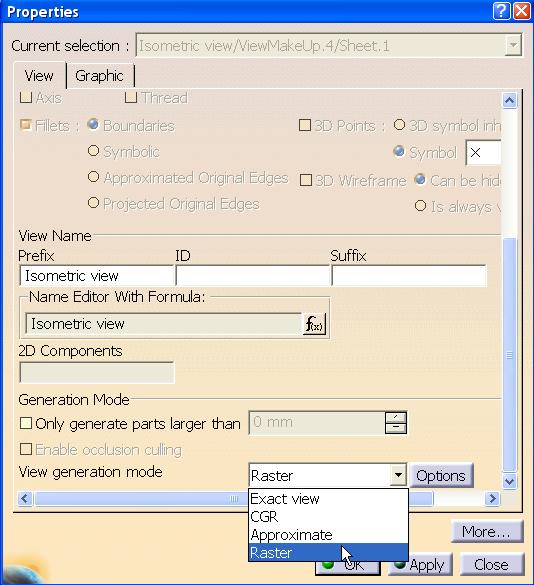
Task: Switch to the Graphic tab
Action: click(99, 76)
